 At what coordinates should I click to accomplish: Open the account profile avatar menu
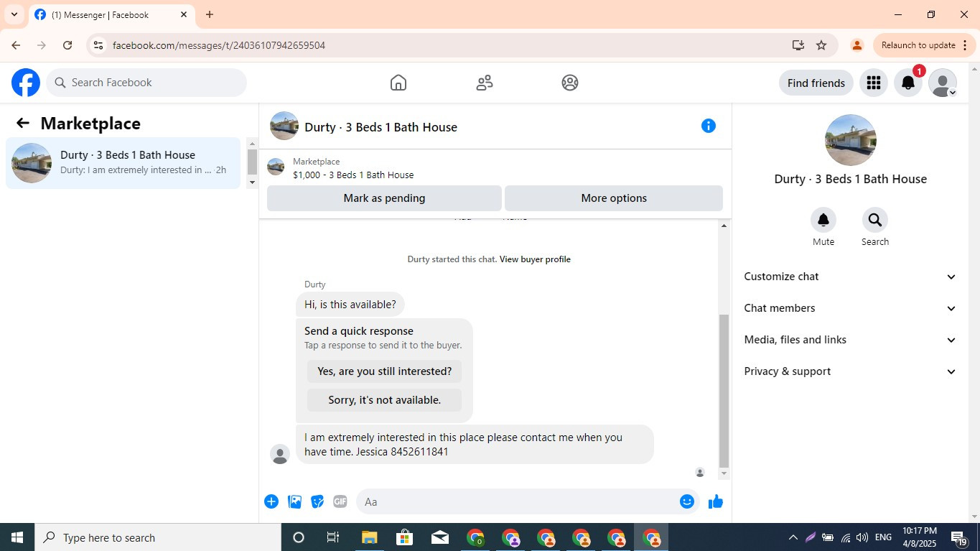(943, 83)
